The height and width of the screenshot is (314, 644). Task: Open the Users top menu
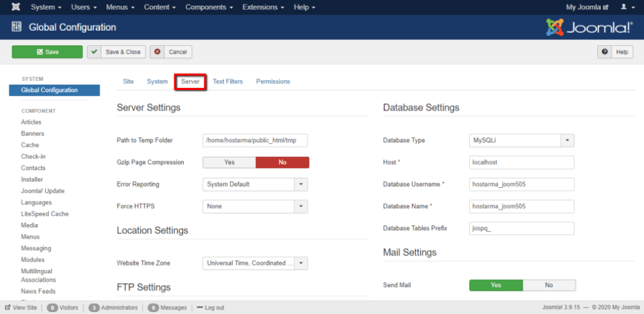(84, 7)
